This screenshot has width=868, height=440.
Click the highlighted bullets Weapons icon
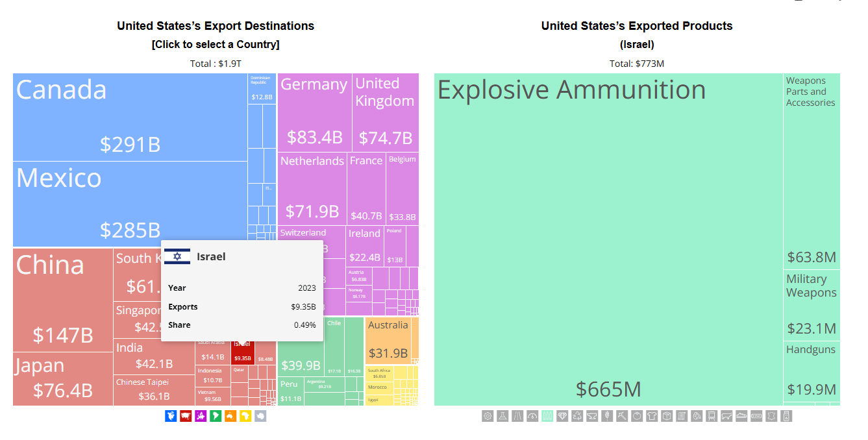pos(547,416)
